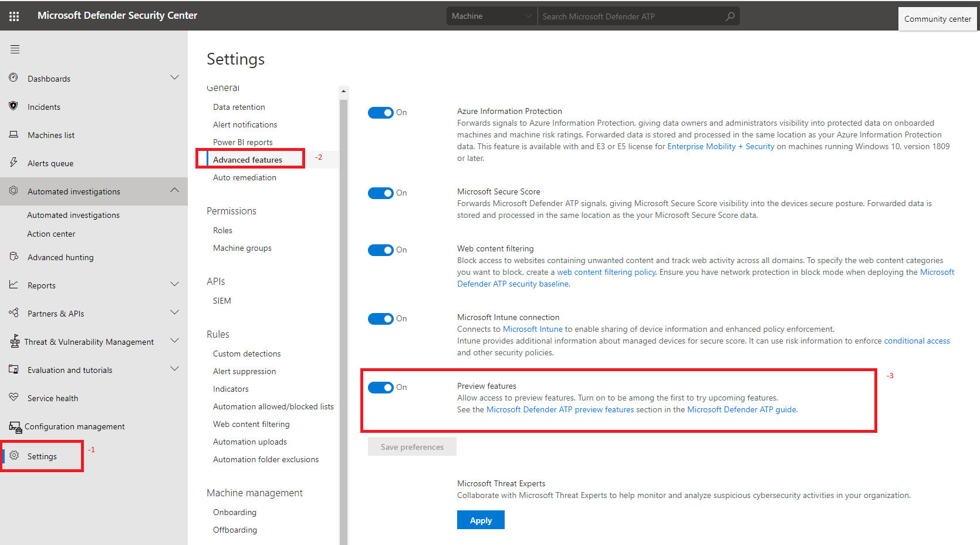Image resolution: width=980 pixels, height=545 pixels.
Task: Click the Threat & Vulnerability Management icon
Action: pyautogui.click(x=15, y=341)
